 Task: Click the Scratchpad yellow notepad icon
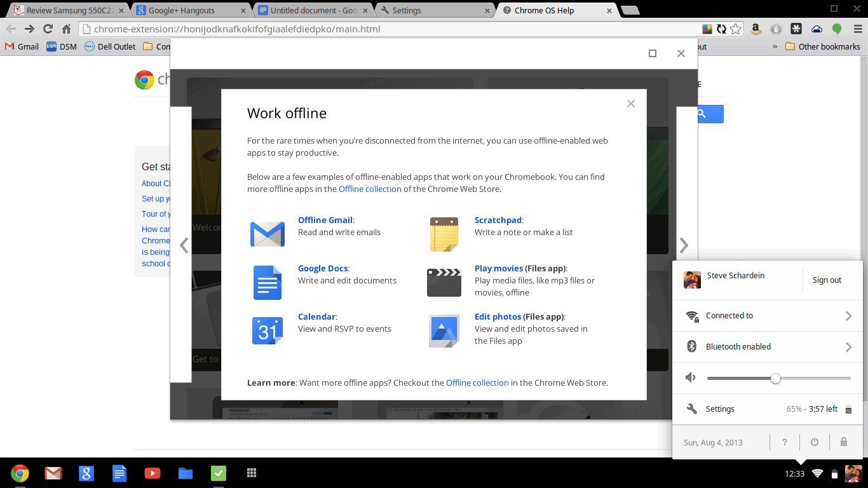pos(444,234)
